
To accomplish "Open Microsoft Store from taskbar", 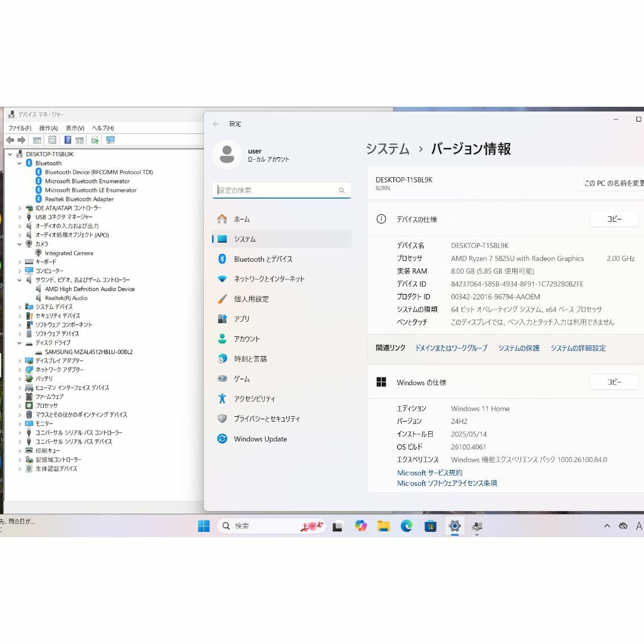I will click(x=431, y=526).
